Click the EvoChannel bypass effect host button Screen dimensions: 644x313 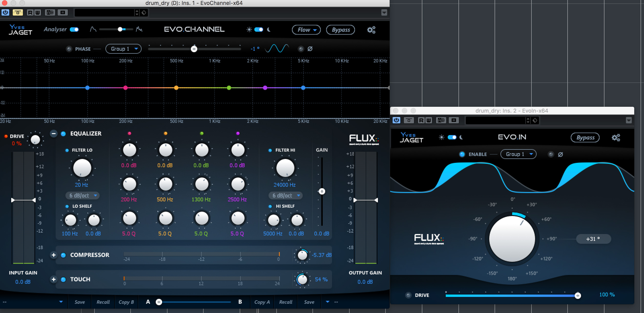point(18,12)
